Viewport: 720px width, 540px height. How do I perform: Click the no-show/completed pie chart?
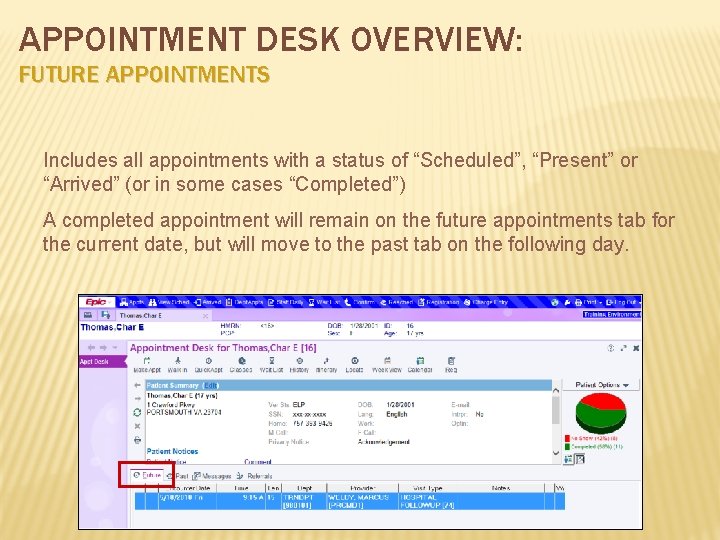(x=601, y=413)
